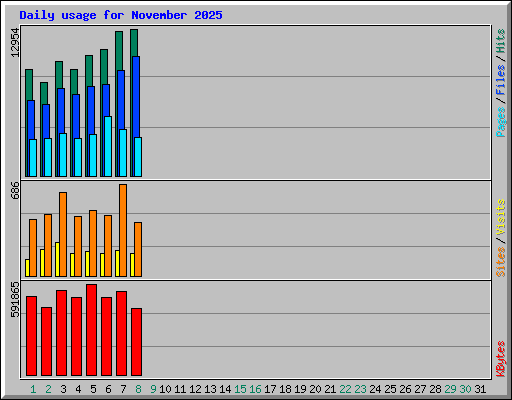Click day 31 on the date axis
Screen dimensions: 512x400
click(480, 389)
